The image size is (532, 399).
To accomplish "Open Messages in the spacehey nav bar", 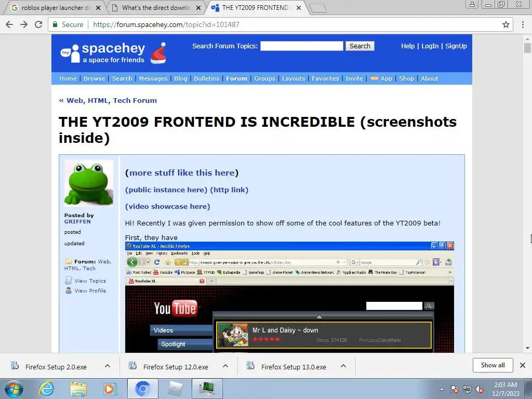I will click(153, 78).
